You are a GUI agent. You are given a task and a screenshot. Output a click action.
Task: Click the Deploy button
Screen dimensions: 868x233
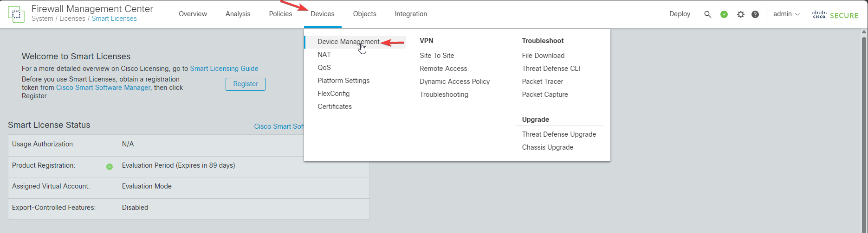tap(680, 14)
